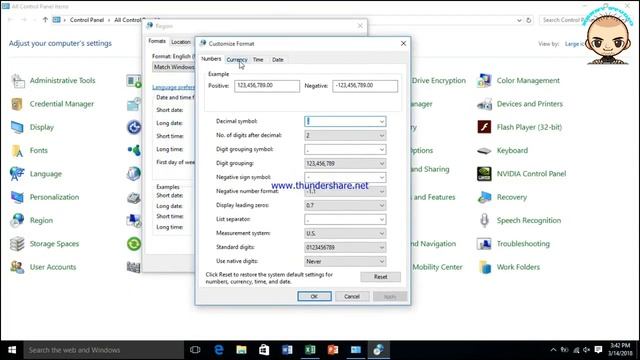Screen dimensions: 640x360
Task: Open Display settings icon
Action: (17, 127)
